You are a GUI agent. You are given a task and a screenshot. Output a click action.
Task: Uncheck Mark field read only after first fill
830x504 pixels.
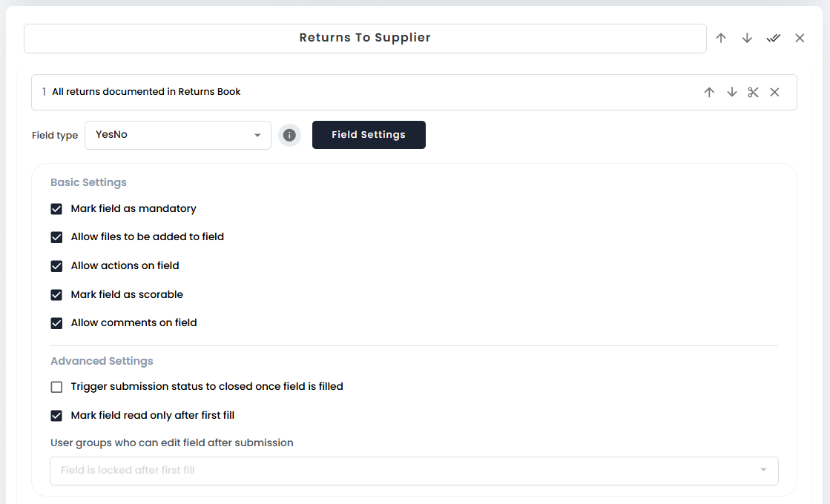pyautogui.click(x=56, y=416)
